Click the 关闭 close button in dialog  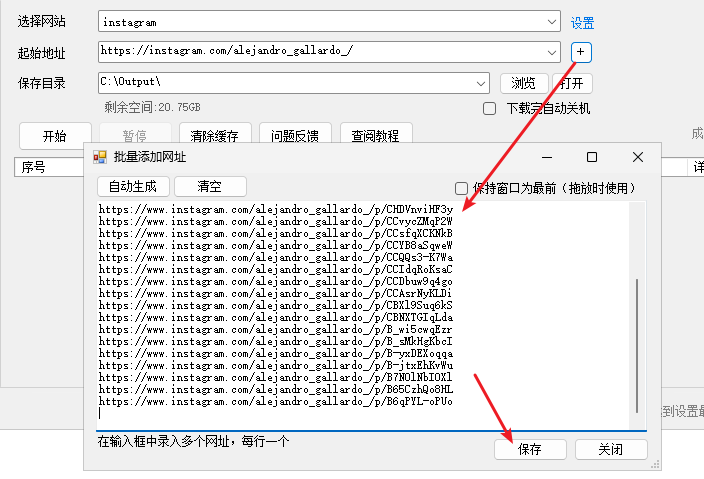611,449
